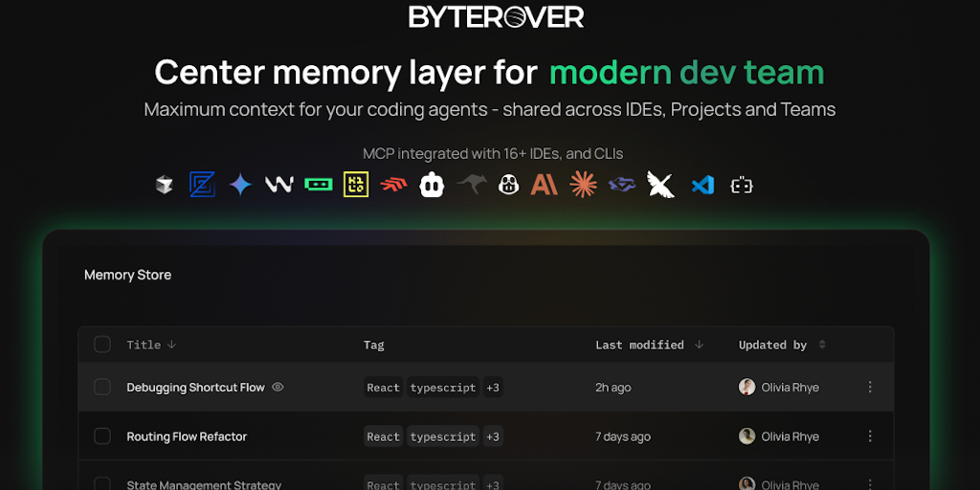Screen dimensions: 980x490
Task: Click Olivia Rhye avatar in Debugging row
Action: 746,387
